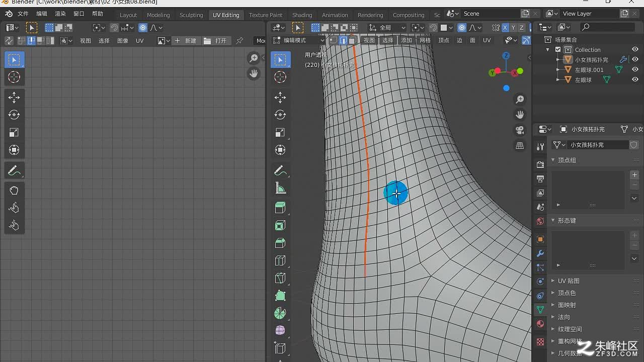Click the 新建 image button
Image resolution: width=644 pixels, height=362 pixels.
click(186, 41)
